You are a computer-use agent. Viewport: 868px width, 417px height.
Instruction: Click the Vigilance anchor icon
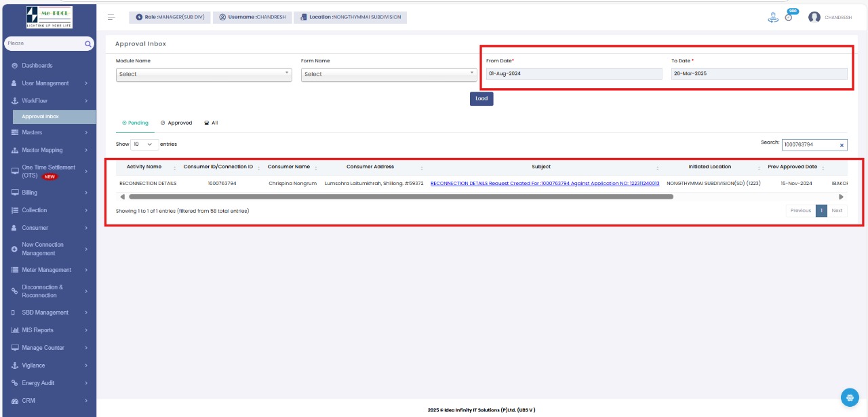(x=14, y=365)
